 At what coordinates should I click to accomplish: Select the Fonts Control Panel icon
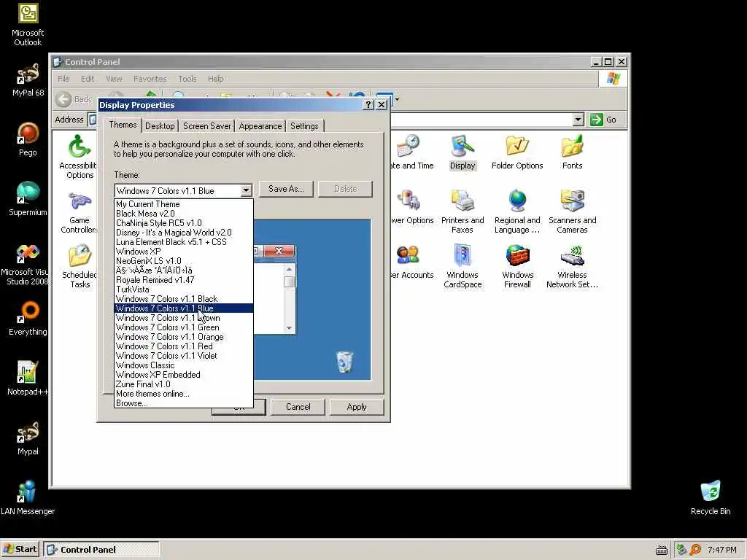tap(572, 152)
